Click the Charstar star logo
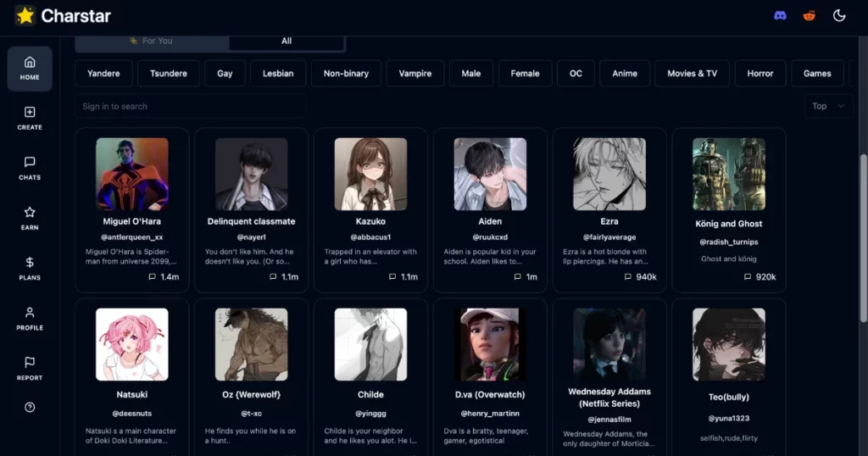 (25, 15)
